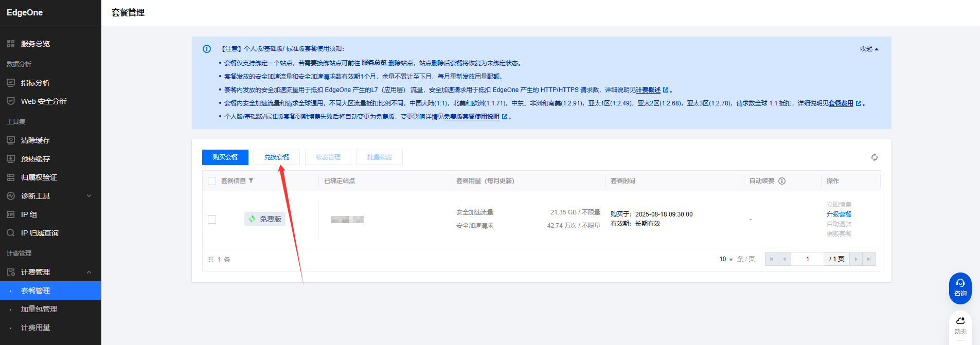
Task: Click 自助退款 action
Action: pyautogui.click(x=839, y=224)
